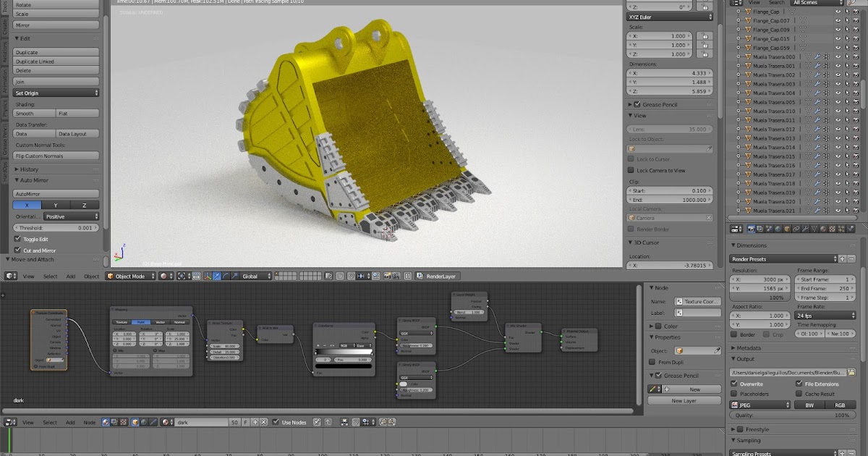Select RGB color mode button
The image size is (868, 456).
[x=841, y=405]
